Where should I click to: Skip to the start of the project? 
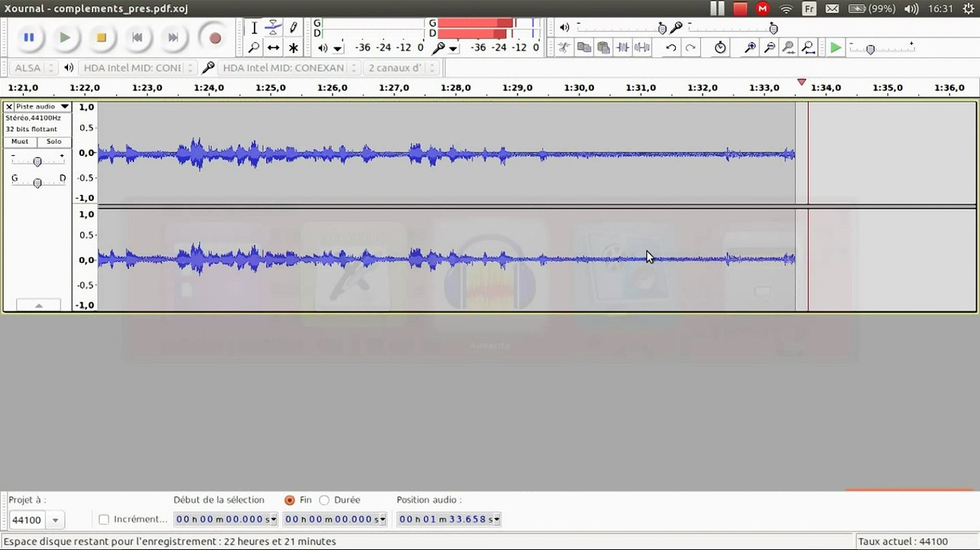pos(137,37)
